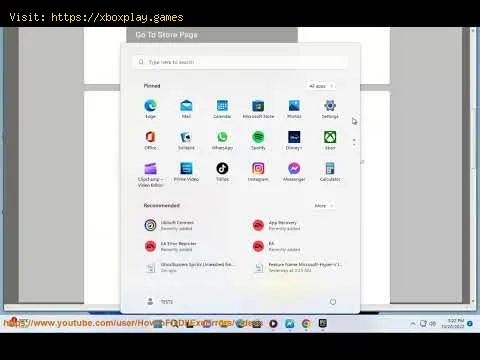
Task: Click Go To Store Page button behind
Action: point(212,35)
